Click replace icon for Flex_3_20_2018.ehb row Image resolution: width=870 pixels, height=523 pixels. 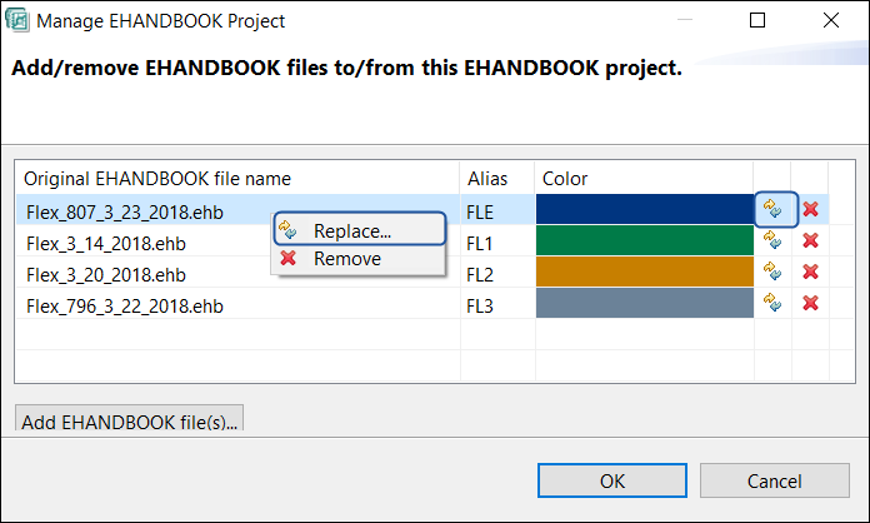[x=772, y=271]
